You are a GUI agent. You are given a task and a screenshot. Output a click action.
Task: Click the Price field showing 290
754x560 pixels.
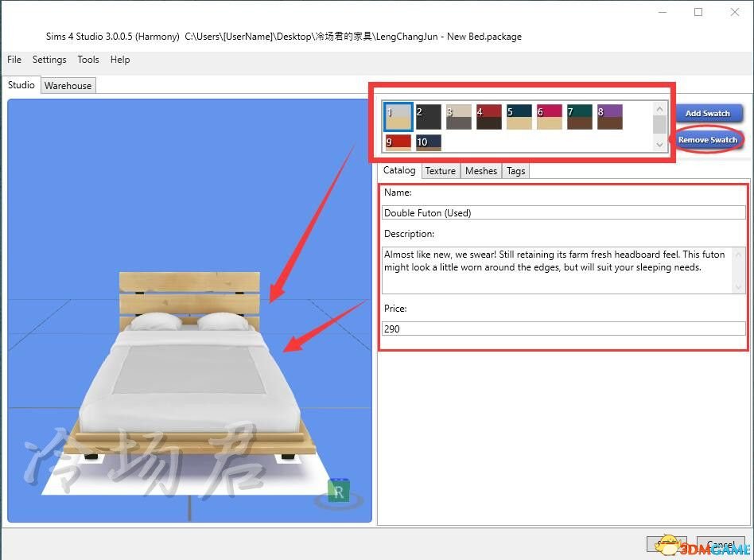(564, 329)
